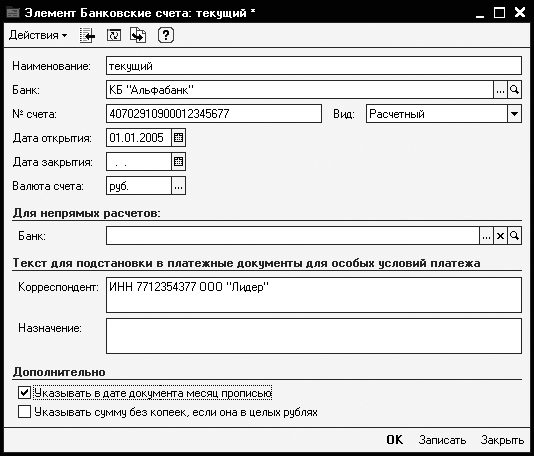Open the Действия dropdown menu
The image size is (534, 456).
tap(38, 35)
